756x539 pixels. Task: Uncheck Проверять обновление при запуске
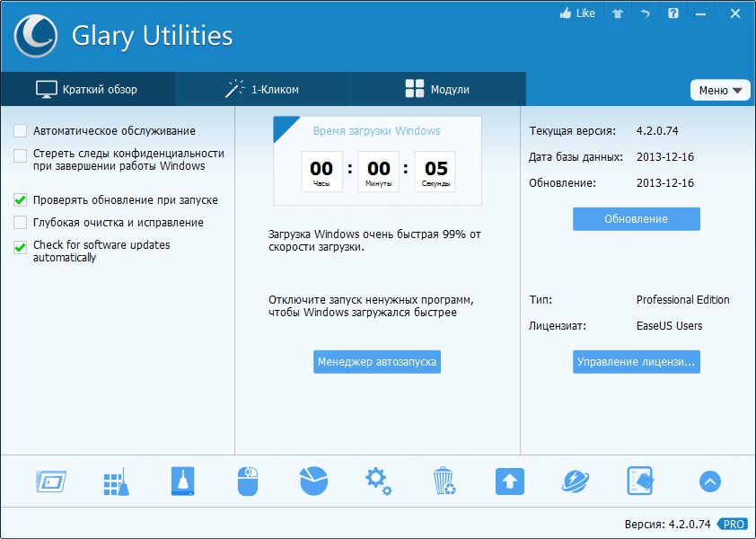[x=21, y=199]
